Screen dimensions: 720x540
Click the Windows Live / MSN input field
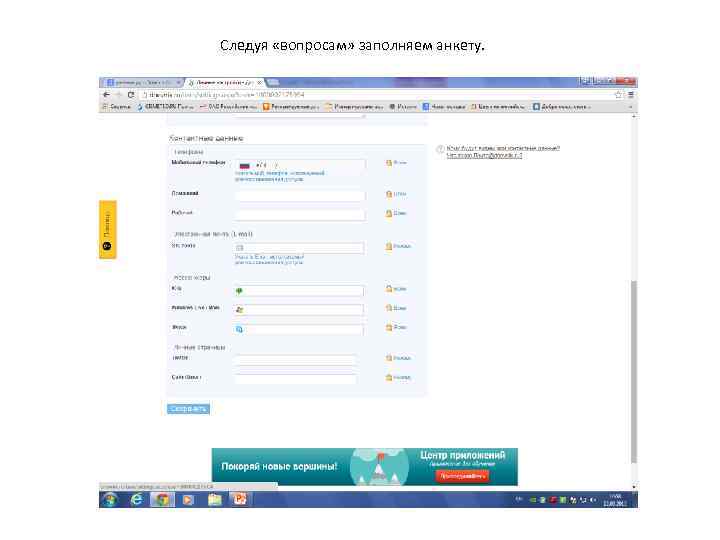click(x=299, y=310)
